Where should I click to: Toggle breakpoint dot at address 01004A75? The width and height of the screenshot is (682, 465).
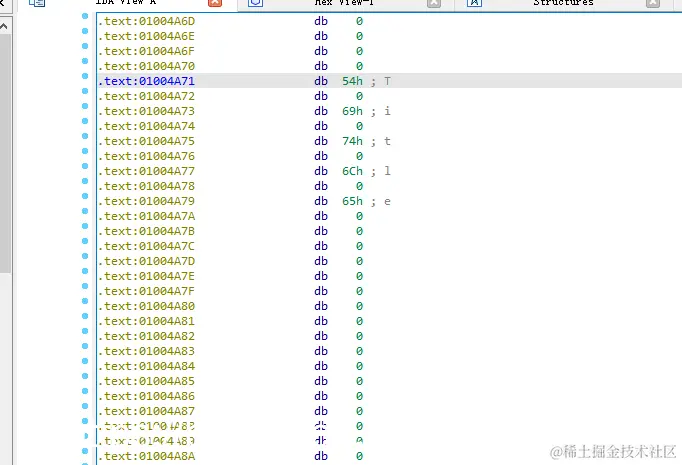coord(85,136)
